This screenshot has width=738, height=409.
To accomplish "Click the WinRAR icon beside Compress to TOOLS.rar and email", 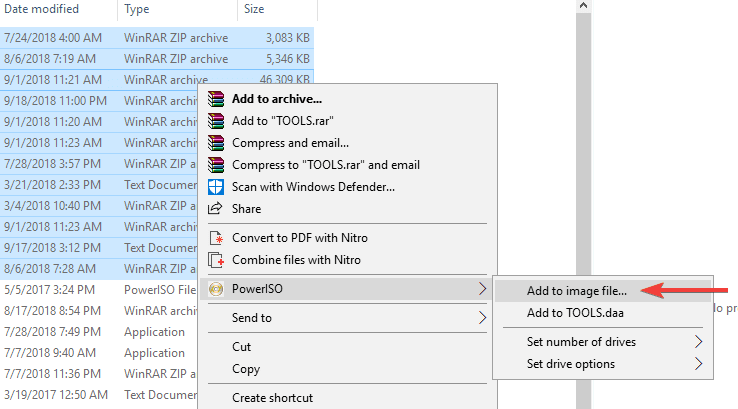I will pyautogui.click(x=216, y=165).
